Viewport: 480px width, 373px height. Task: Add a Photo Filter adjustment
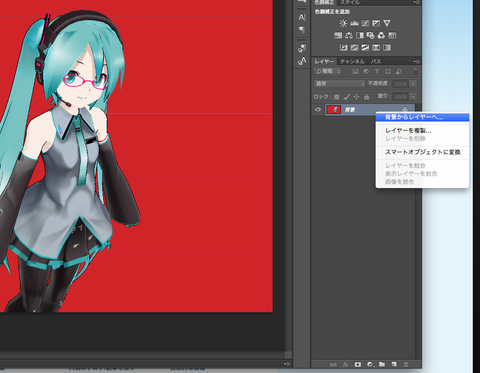pos(370,35)
